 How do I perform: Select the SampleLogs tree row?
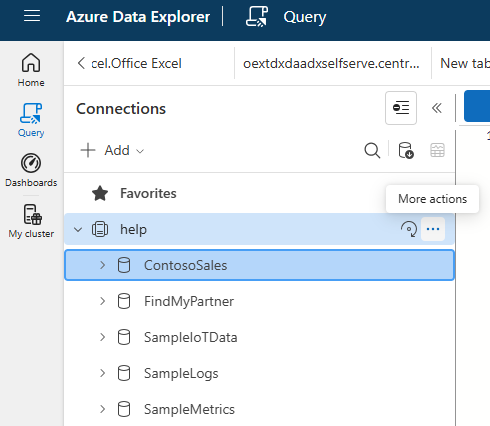(x=259, y=373)
